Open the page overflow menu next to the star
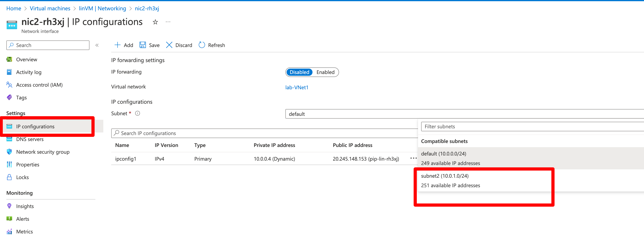The height and width of the screenshot is (236, 644). 168,22
